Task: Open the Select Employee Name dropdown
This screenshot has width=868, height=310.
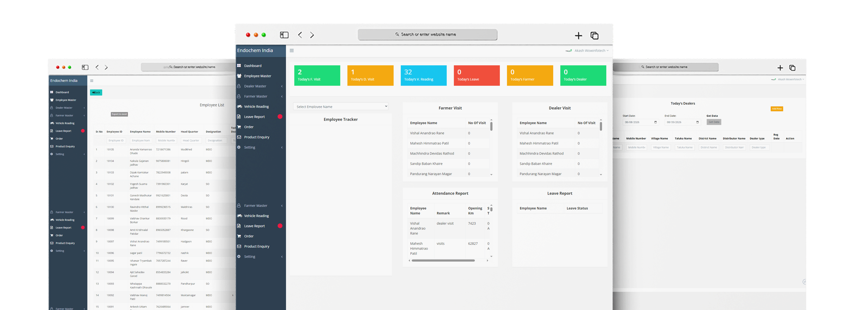Action: coord(341,107)
